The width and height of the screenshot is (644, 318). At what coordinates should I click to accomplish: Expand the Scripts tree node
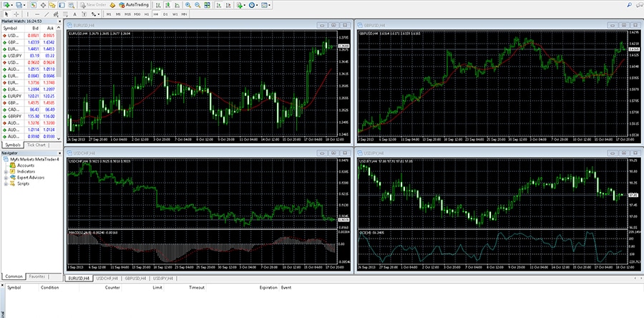tap(6, 183)
